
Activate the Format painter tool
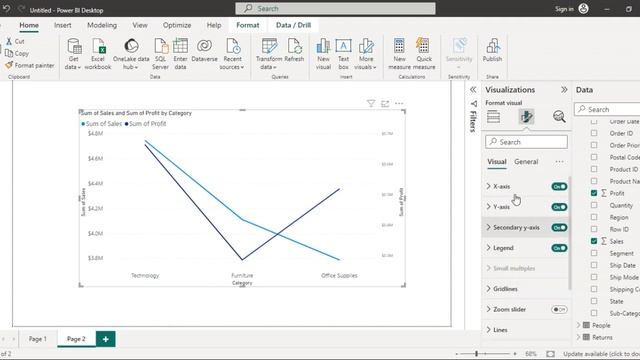pos(30,65)
